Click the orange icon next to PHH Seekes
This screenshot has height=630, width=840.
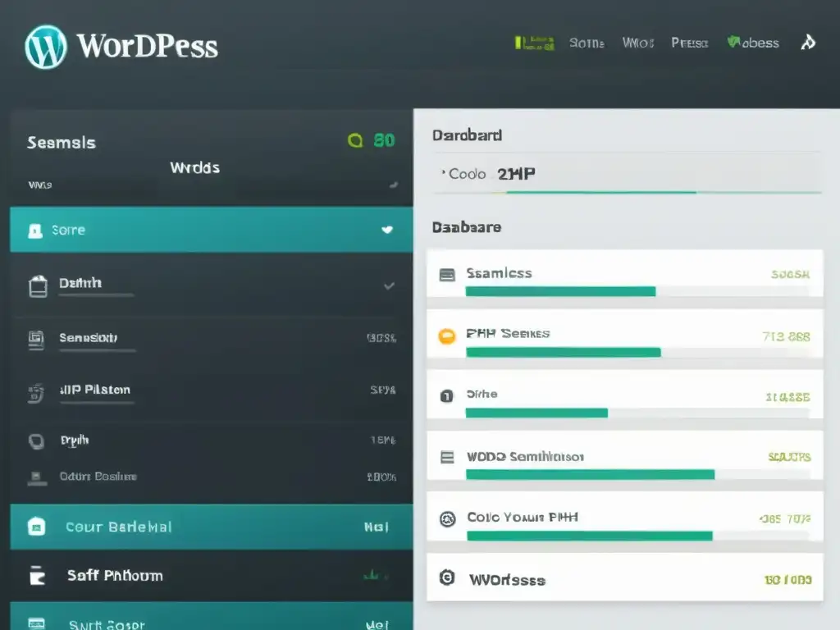[x=447, y=336]
